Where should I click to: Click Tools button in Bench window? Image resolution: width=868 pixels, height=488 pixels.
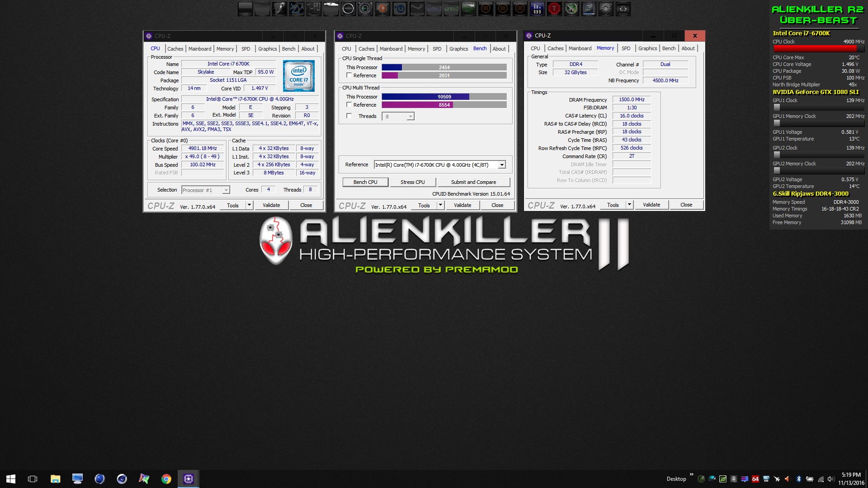click(424, 205)
